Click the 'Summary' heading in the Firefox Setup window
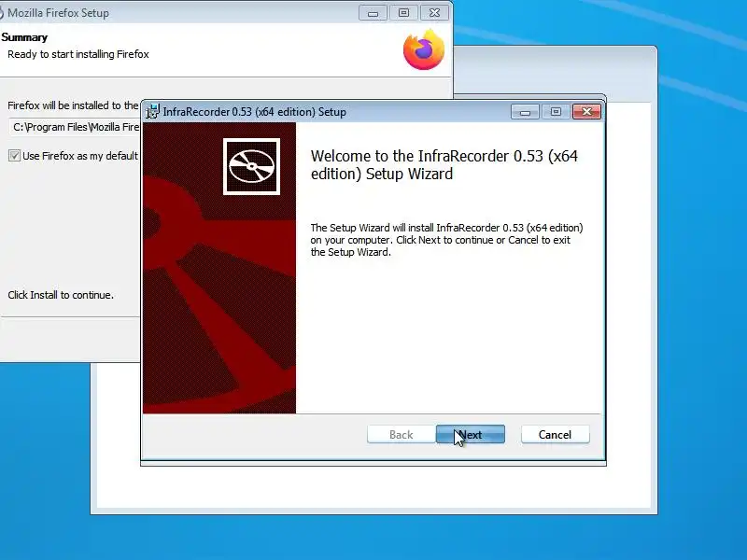The width and height of the screenshot is (747, 560). coord(24,37)
